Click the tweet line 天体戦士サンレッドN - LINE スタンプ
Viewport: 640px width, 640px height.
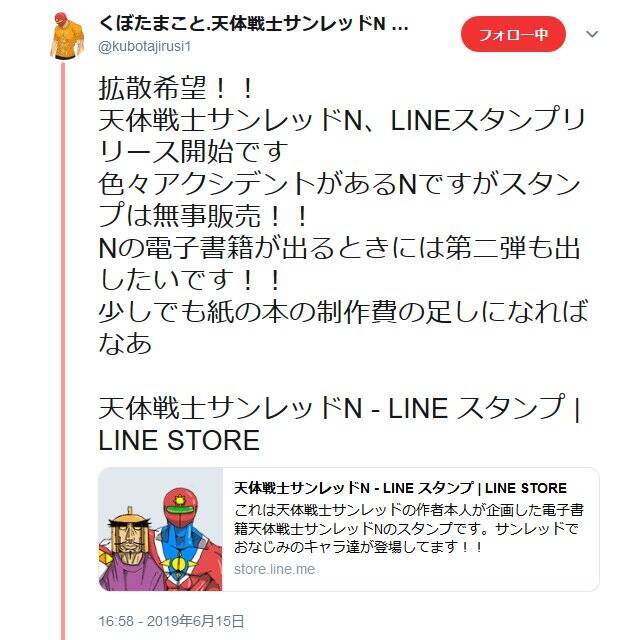(339, 408)
